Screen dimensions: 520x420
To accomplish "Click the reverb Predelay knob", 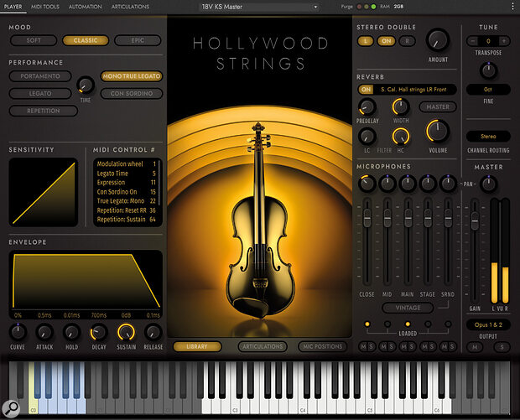I will point(367,107).
